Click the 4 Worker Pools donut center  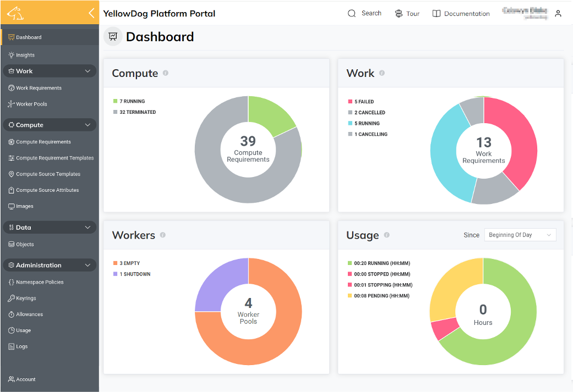pyautogui.click(x=248, y=312)
